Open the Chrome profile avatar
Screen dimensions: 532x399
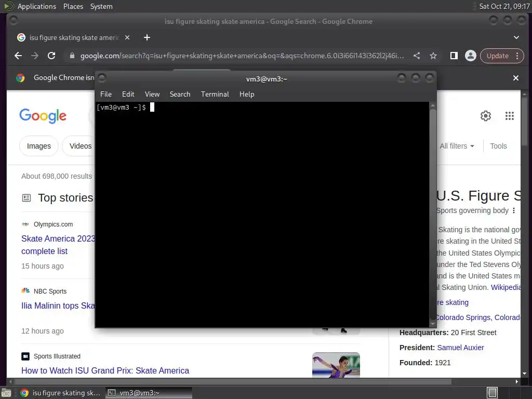471,56
